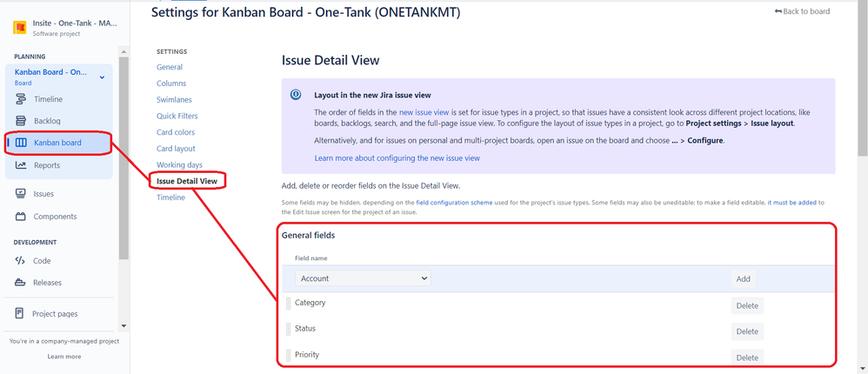Click the sidebar scrollbar up arrow
868x374 pixels.
124,51
